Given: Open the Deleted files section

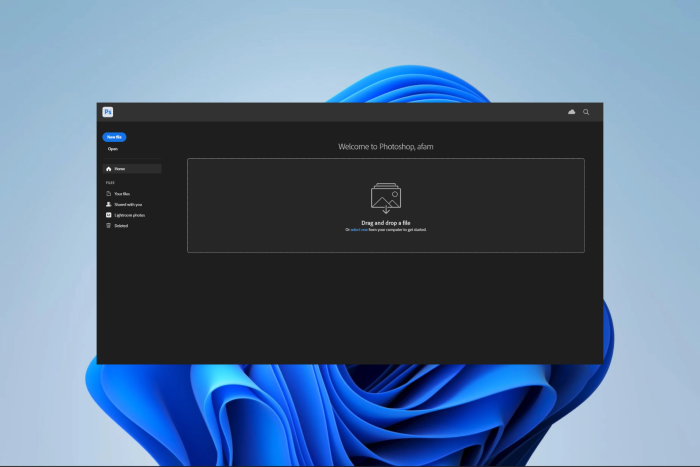Looking at the screenshot, I should [121, 226].
